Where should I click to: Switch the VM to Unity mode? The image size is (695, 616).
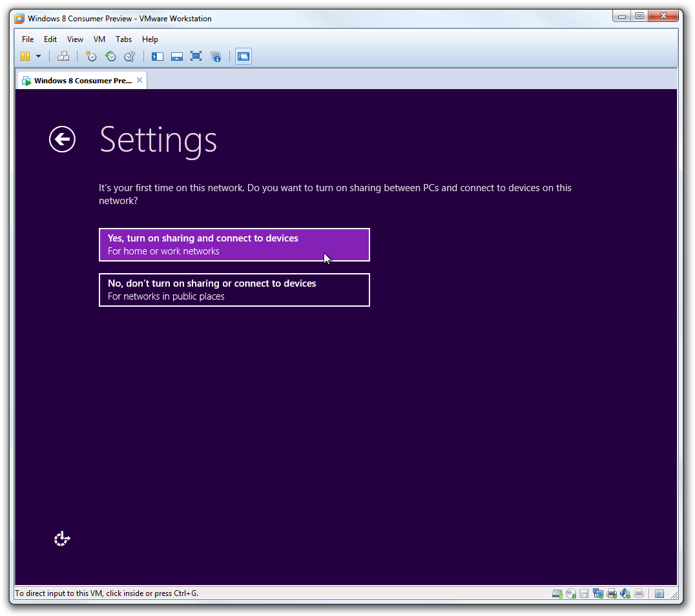coord(215,56)
